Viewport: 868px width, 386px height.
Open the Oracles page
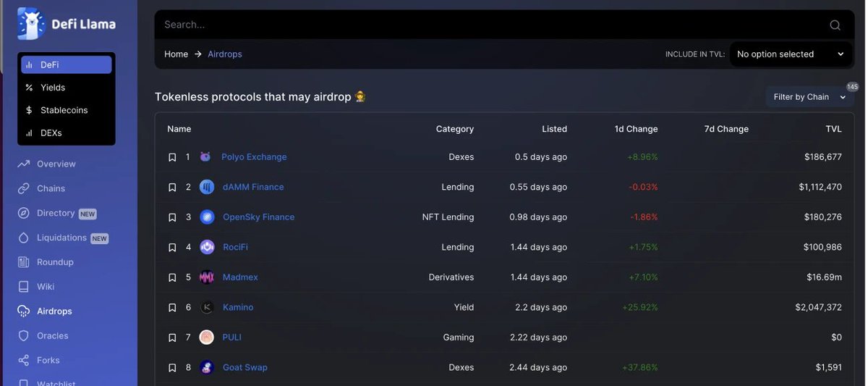coord(53,336)
